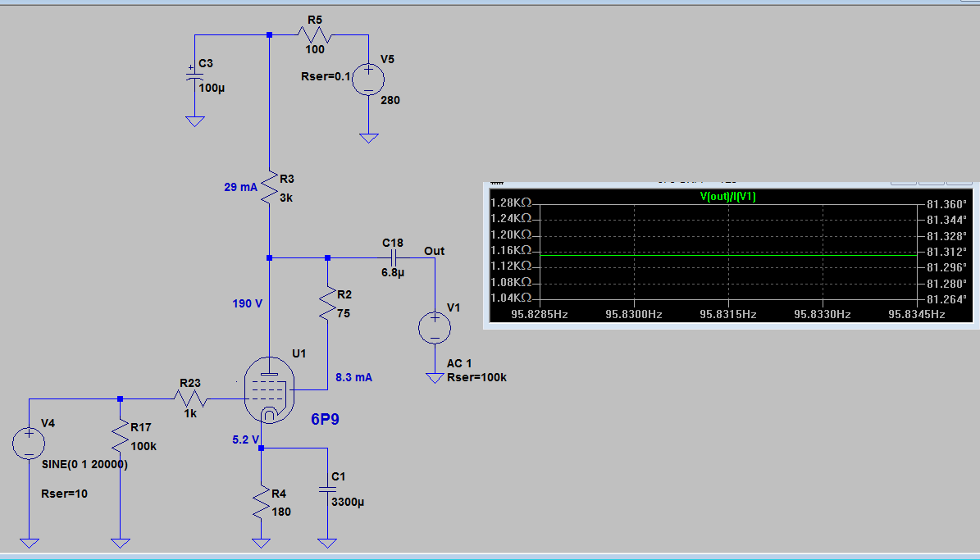Click the ground symbol under V1
This screenshot has width=980, height=560.
coord(435,378)
